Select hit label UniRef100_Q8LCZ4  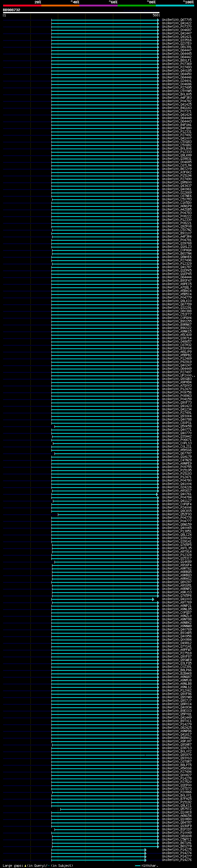pos(177,535)
